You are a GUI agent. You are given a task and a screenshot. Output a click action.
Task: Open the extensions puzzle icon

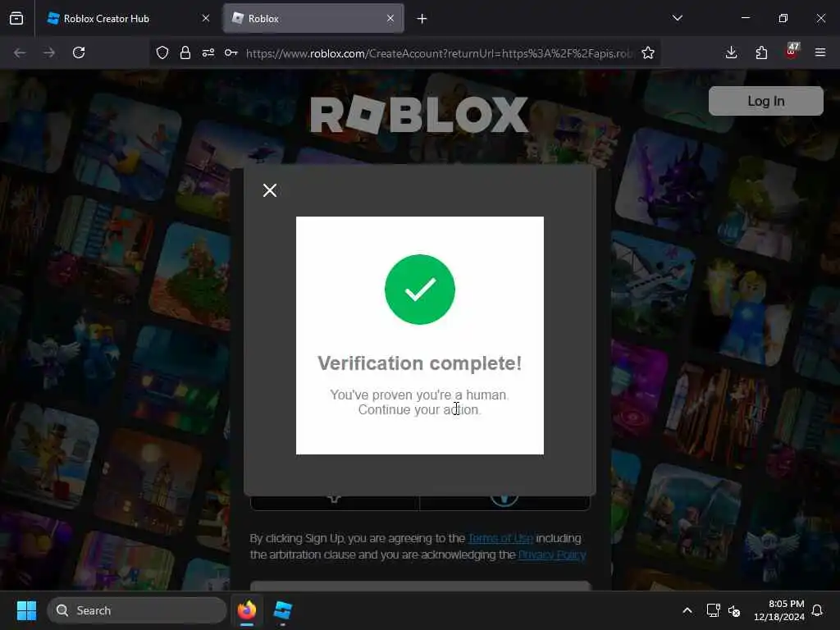pyautogui.click(x=761, y=52)
